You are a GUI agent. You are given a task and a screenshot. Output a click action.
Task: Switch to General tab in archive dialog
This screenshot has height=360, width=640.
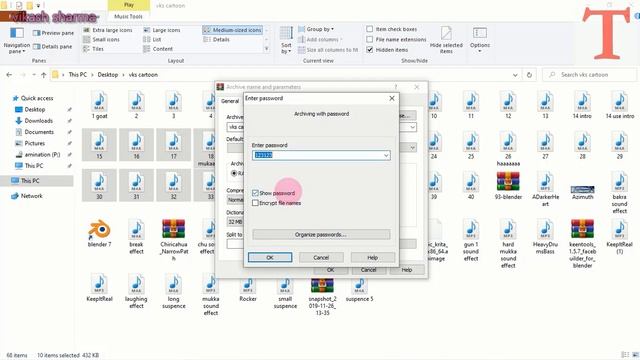coord(230,101)
